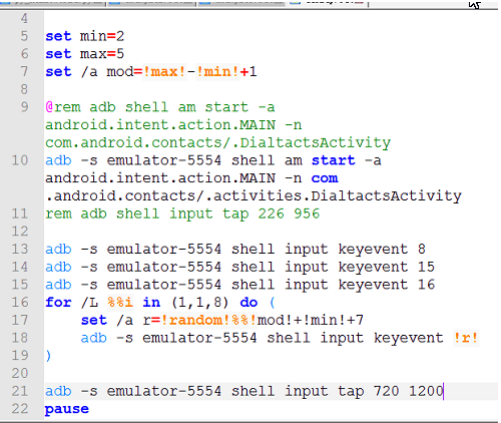Screen dimensions: 501x423
Task: Click the 'do' keyword on line 16
Action: 249,302
